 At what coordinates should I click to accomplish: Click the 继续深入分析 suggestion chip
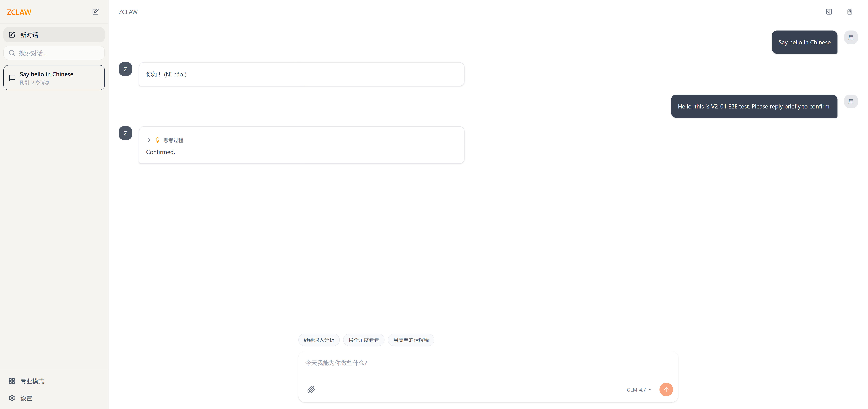point(318,340)
